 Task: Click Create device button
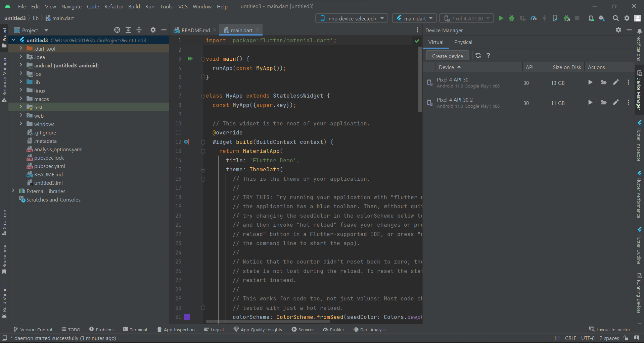[447, 56]
